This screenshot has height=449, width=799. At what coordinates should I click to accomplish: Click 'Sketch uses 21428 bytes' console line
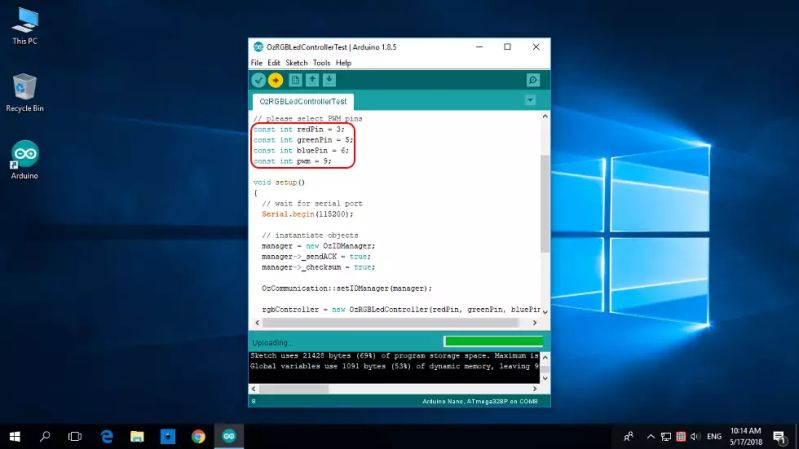point(394,356)
